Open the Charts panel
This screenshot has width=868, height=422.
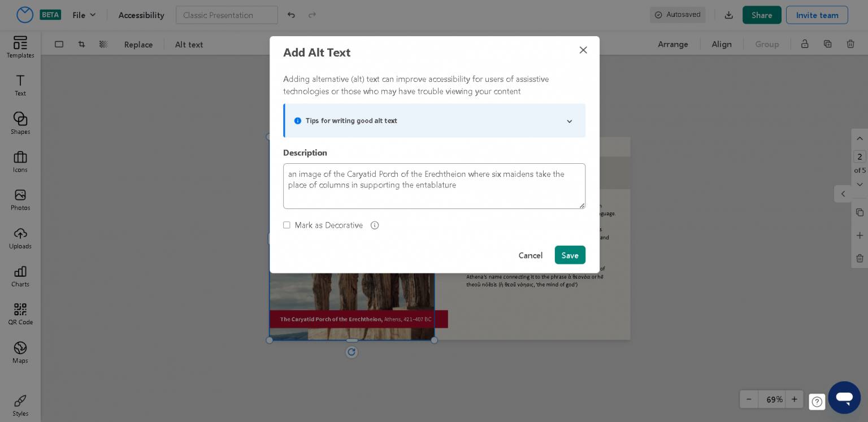pyautogui.click(x=20, y=276)
